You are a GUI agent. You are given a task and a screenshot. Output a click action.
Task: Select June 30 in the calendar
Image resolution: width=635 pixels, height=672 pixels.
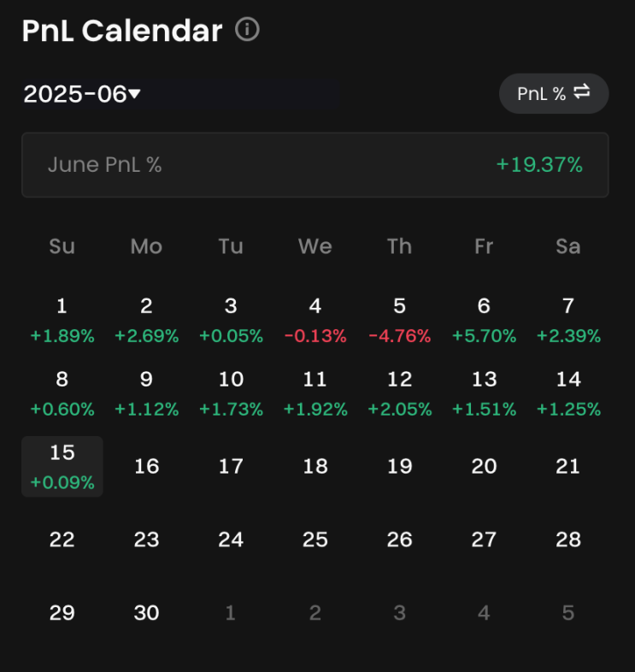tap(146, 612)
